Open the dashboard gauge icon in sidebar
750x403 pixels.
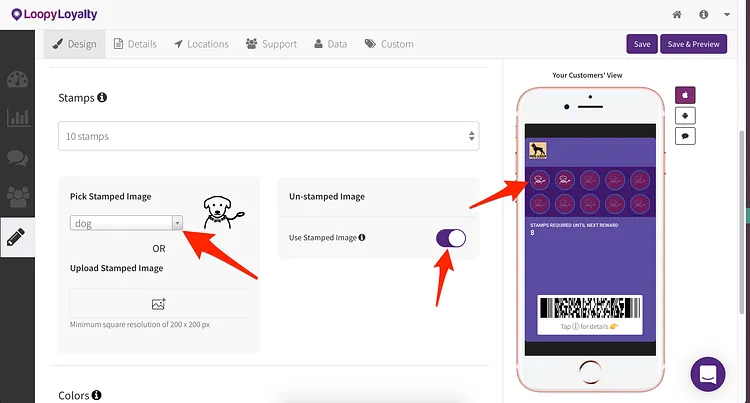18,79
